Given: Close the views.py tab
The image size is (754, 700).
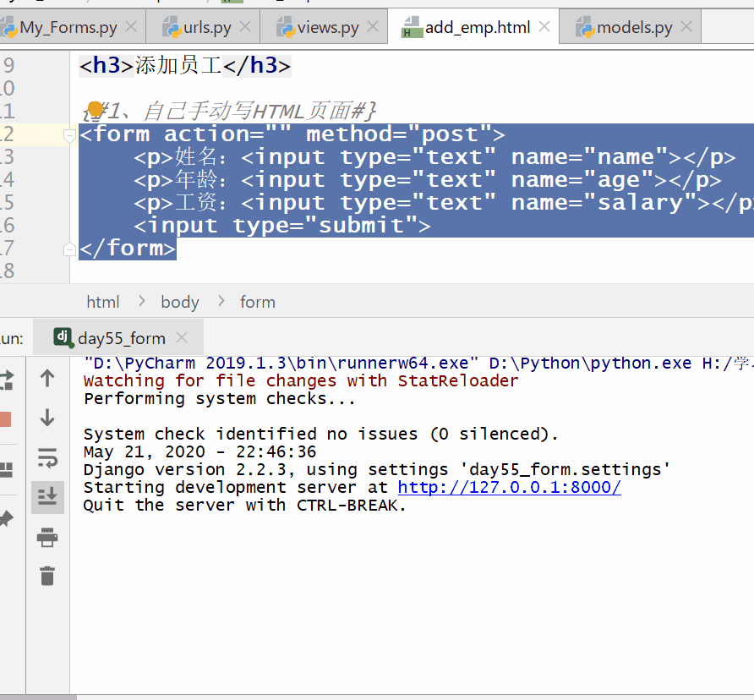Looking at the screenshot, I should pyautogui.click(x=373, y=26).
